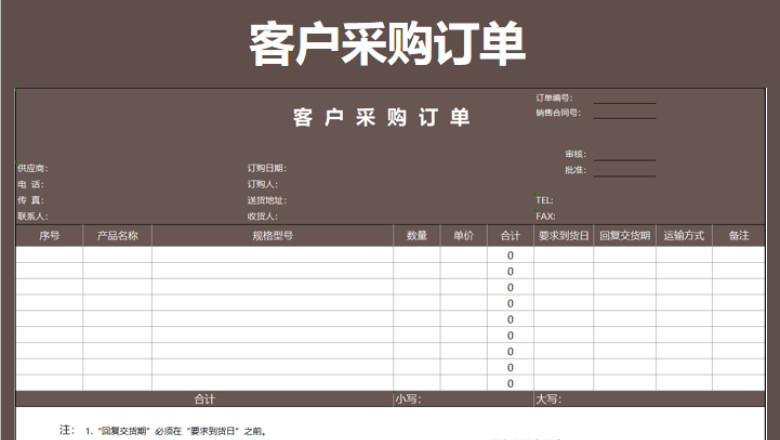Click the 规格型号 column header

273,236
